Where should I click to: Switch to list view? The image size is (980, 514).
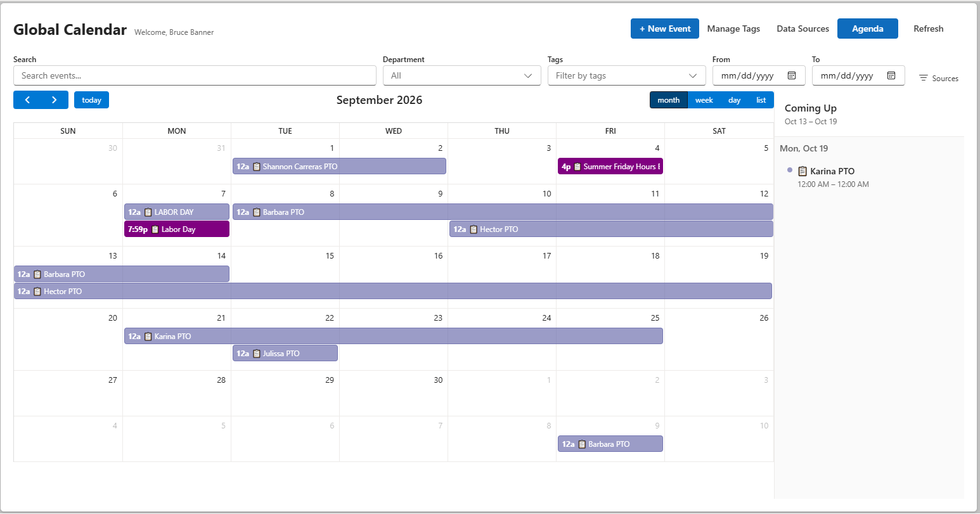tap(761, 100)
